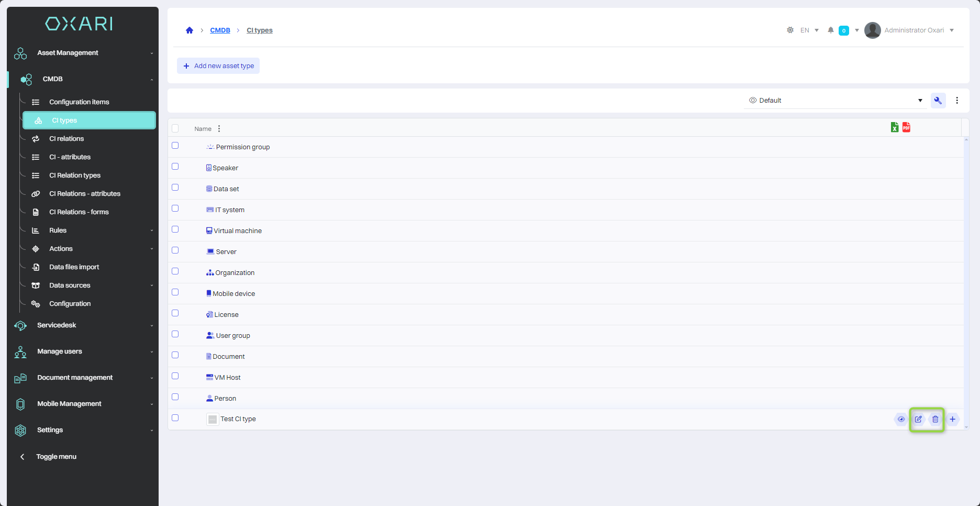Open the notifications bell
The image size is (980, 506).
point(830,30)
